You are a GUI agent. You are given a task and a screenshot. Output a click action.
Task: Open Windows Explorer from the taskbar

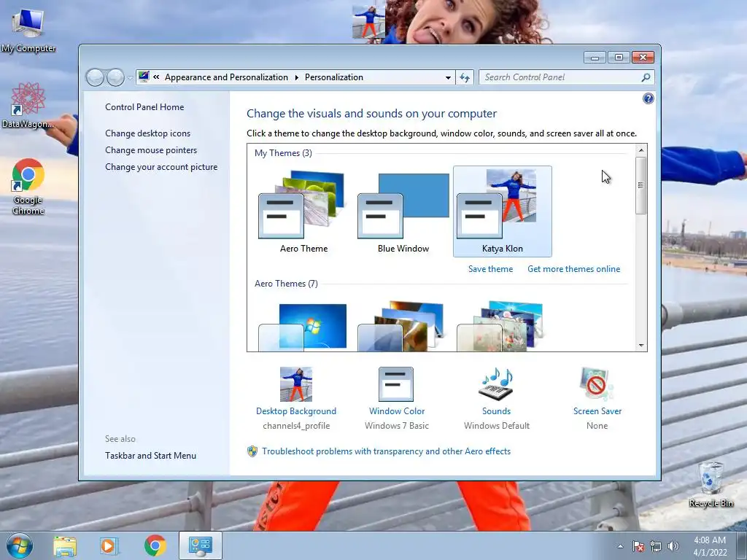pos(65,545)
